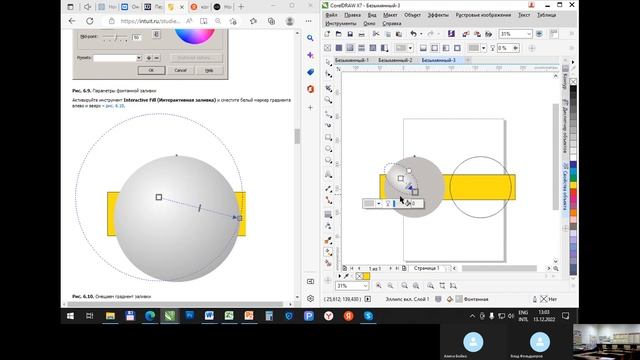
Task: Select the Ellipse tool in toolbox
Action: coord(328,149)
